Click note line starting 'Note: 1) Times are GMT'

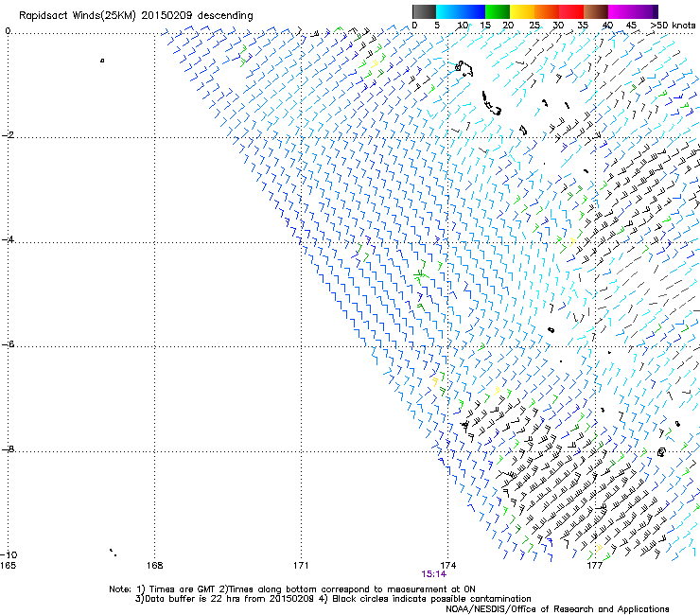(292, 589)
